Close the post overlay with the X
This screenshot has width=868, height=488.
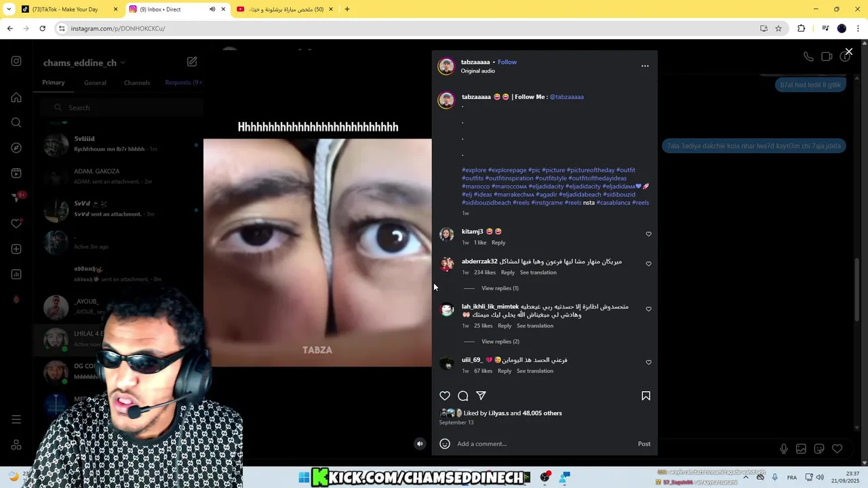pyautogui.click(x=848, y=52)
